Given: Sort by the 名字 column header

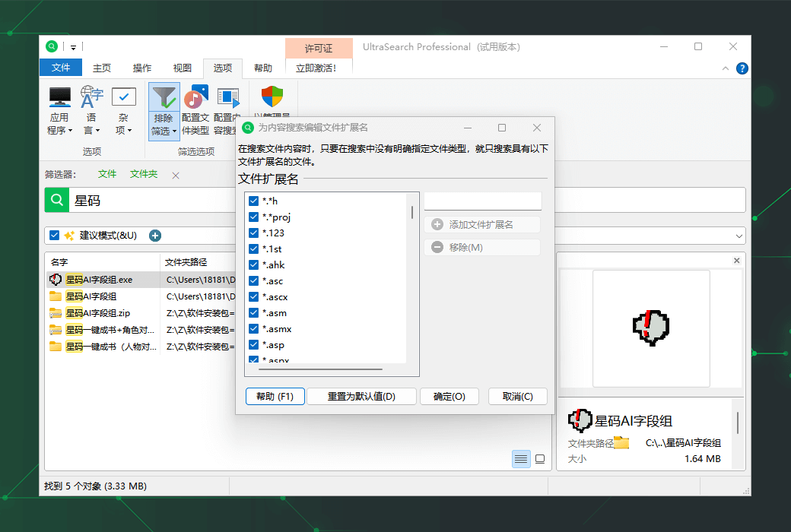Looking at the screenshot, I should click(103, 262).
